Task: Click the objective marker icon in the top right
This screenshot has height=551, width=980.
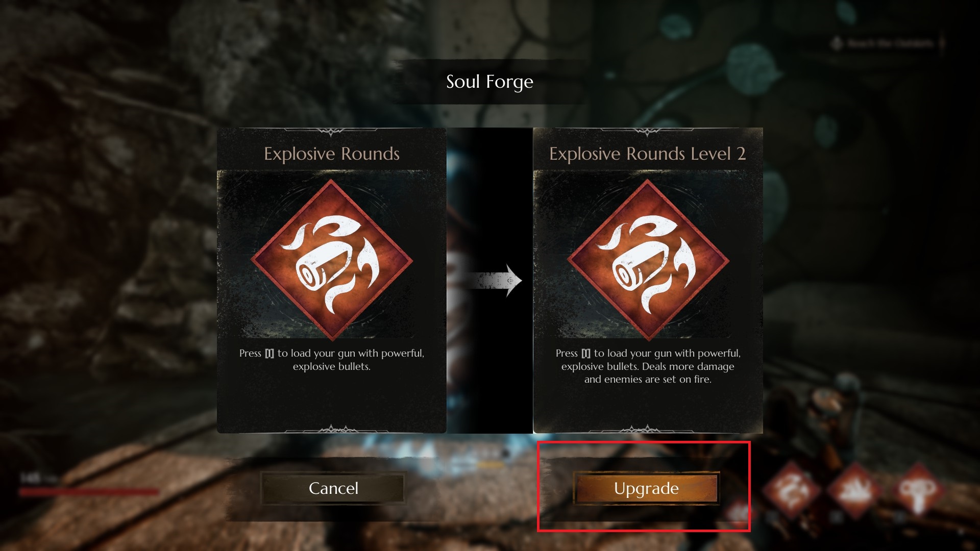Action: [x=837, y=43]
